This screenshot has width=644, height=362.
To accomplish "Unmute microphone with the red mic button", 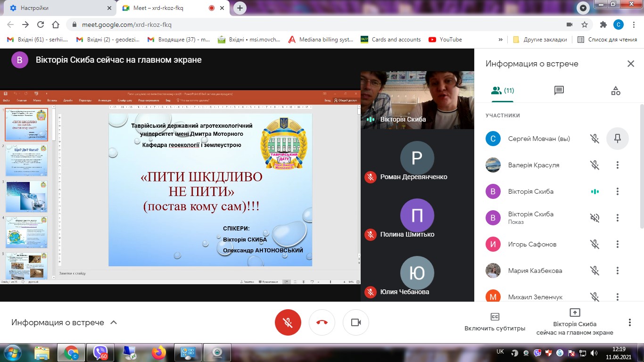I will pyautogui.click(x=288, y=322).
